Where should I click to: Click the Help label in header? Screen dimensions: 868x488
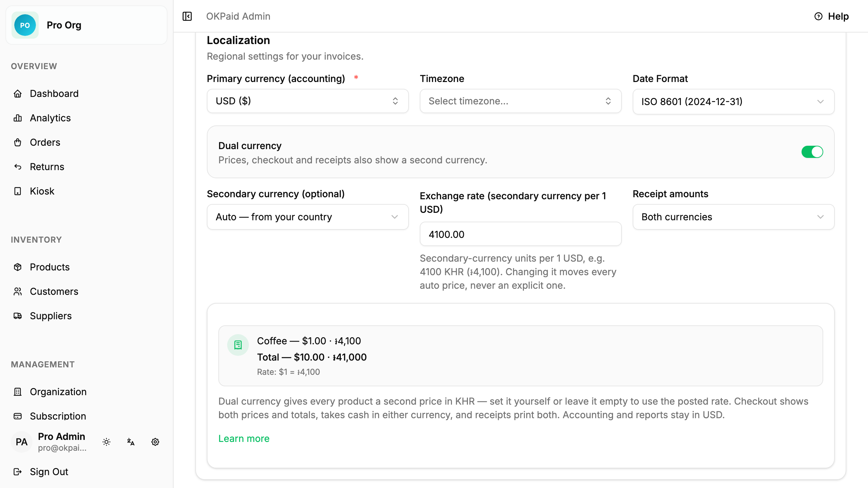click(x=838, y=16)
